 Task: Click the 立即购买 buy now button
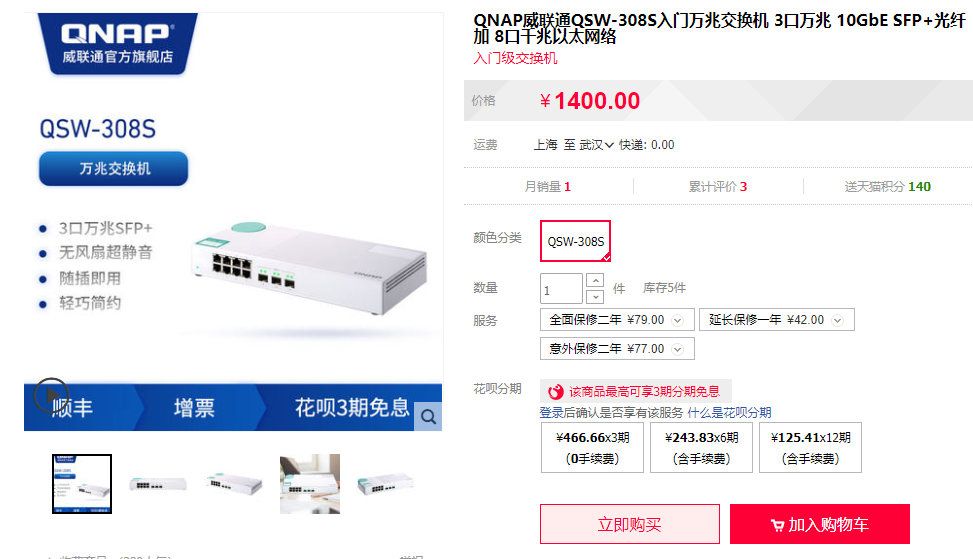coord(630,524)
